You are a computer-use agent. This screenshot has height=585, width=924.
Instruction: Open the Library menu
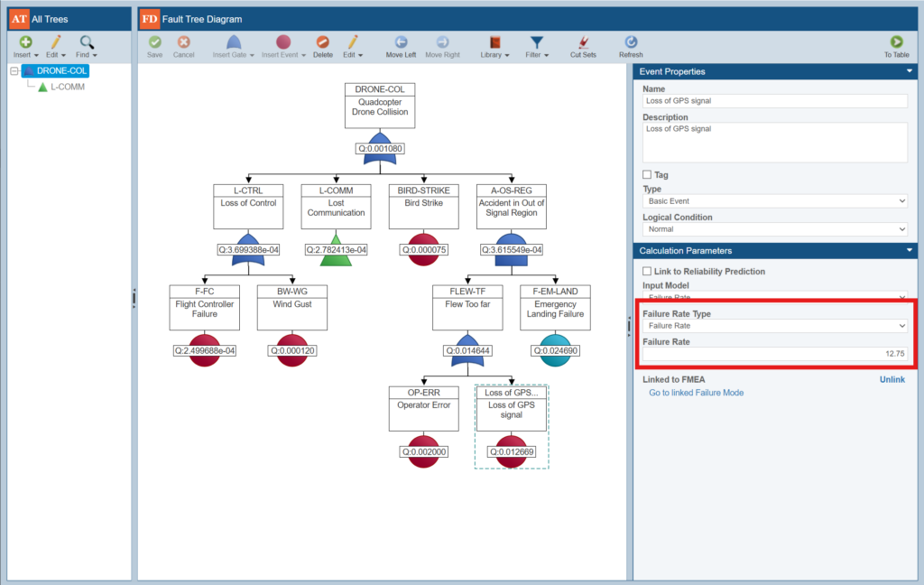(x=494, y=47)
